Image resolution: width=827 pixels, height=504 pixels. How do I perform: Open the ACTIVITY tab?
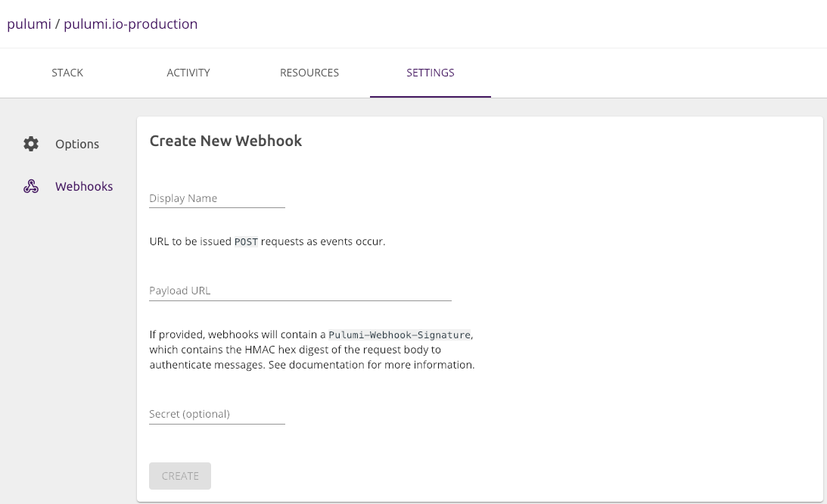click(188, 73)
